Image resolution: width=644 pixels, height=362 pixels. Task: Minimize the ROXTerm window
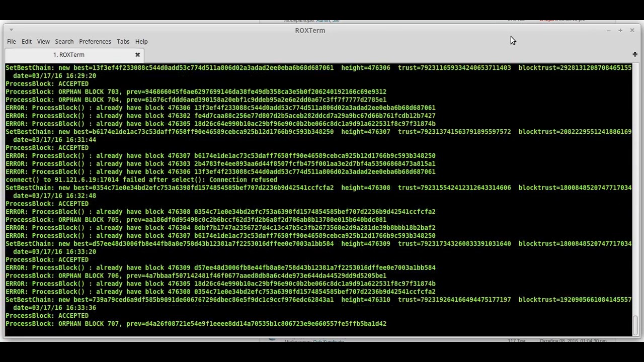click(x=608, y=31)
